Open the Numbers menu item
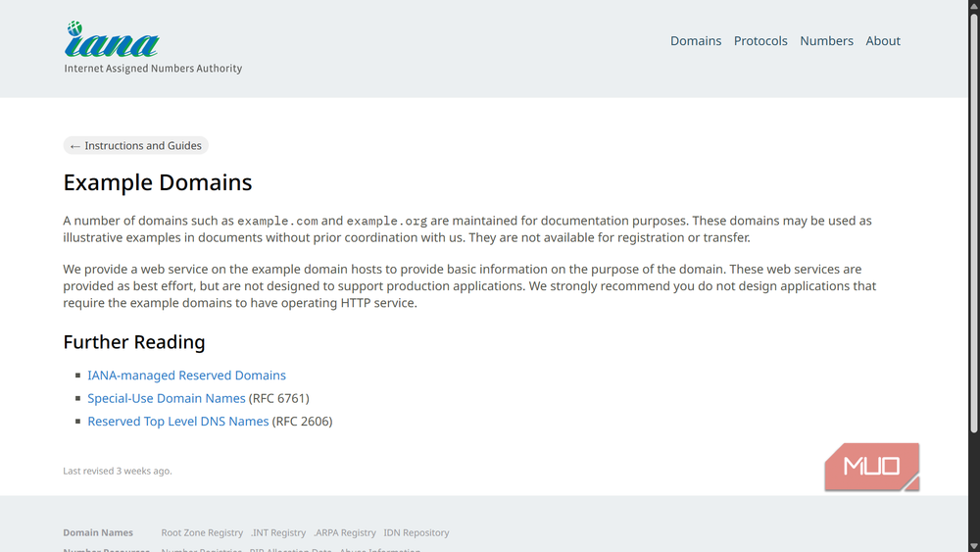The width and height of the screenshot is (980, 552). (x=826, y=40)
